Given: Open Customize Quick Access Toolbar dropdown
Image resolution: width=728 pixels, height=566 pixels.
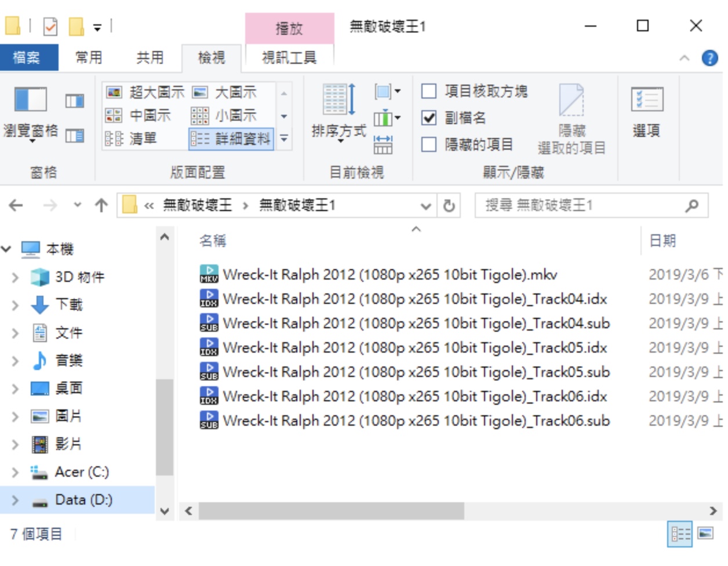Looking at the screenshot, I should (97, 27).
